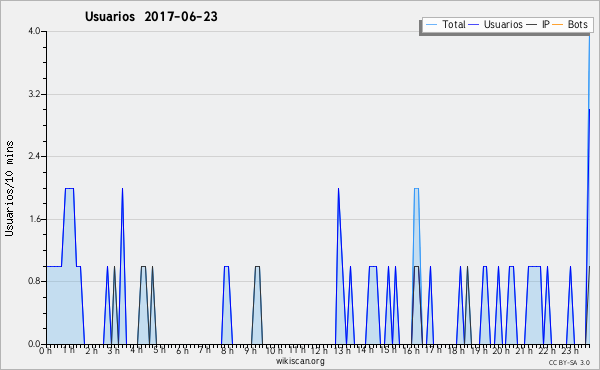Click the '1 h' x-axis label

tap(69, 350)
